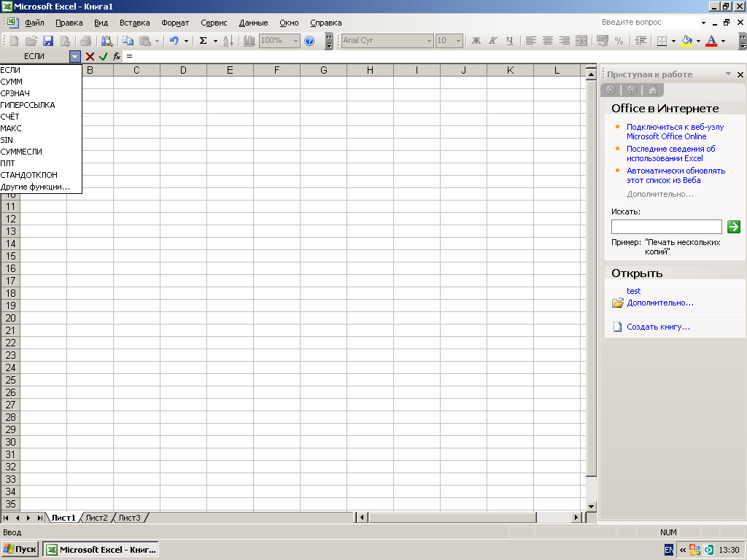
Task: Confirm formula entry with green checkmark
Action: tap(103, 57)
